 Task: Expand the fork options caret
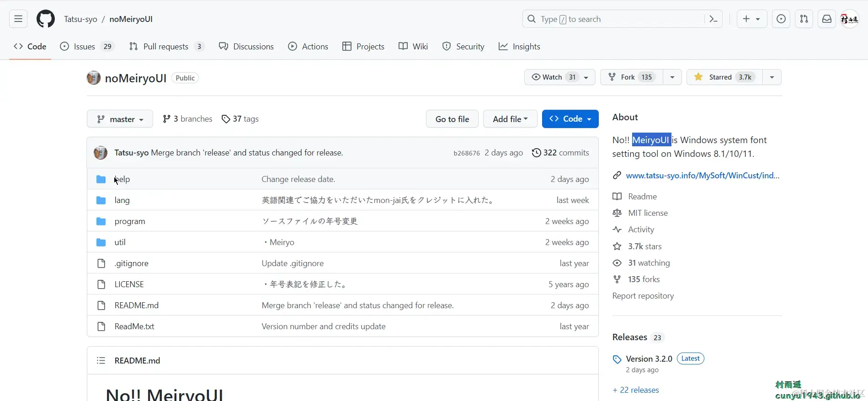672,77
